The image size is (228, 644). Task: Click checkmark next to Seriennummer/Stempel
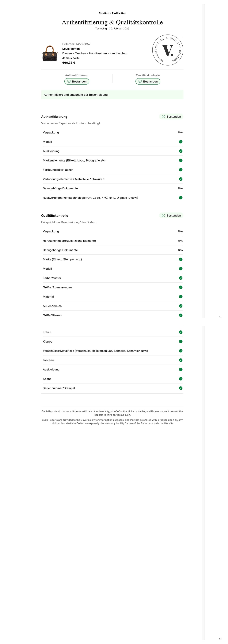181,388
